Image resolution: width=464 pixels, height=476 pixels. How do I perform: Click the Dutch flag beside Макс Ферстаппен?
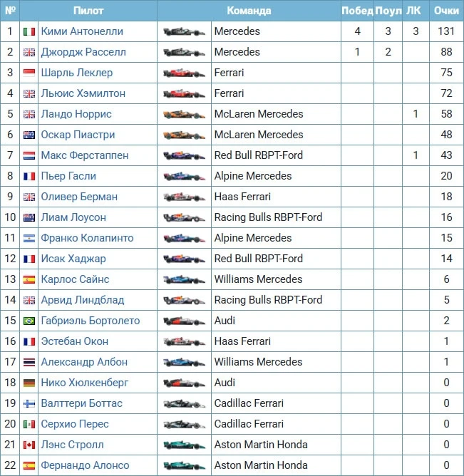point(29,155)
